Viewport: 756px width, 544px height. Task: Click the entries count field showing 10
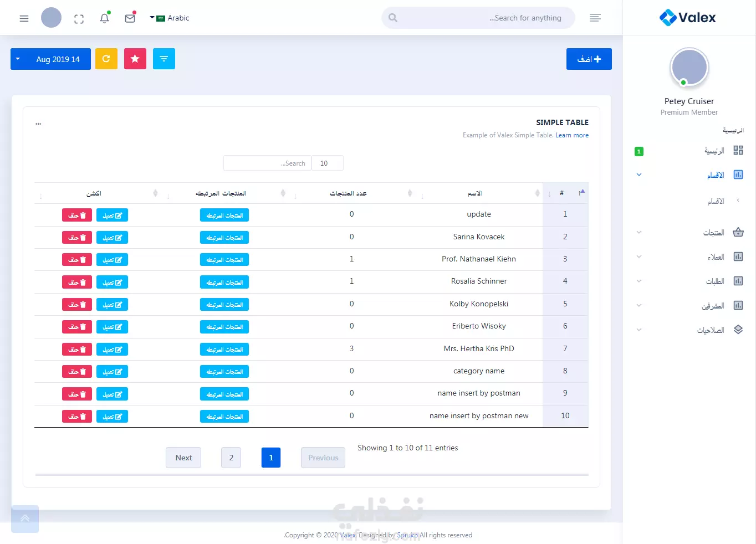click(328, 163)
